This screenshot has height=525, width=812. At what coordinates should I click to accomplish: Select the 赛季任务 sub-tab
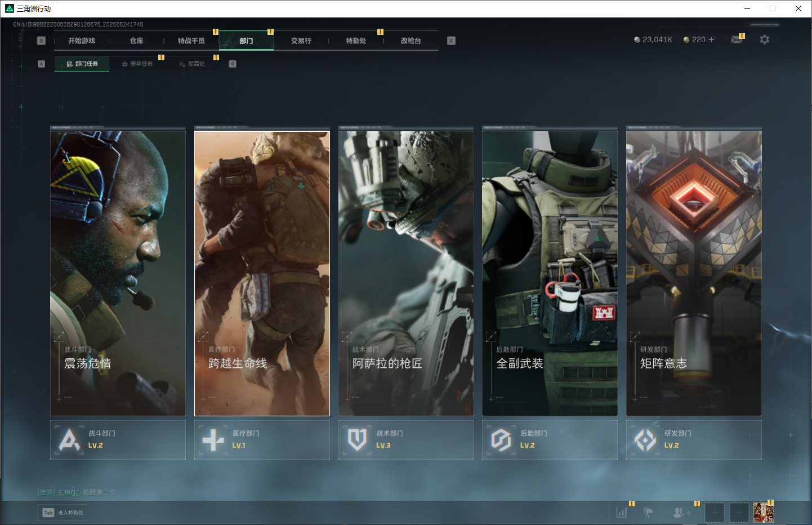(x=137, y=64)
